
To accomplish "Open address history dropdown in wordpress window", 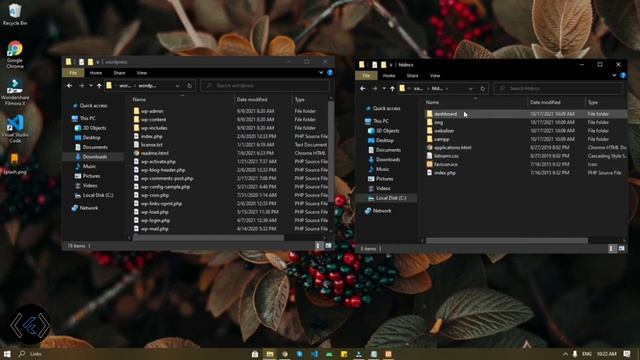I will 177,86.
